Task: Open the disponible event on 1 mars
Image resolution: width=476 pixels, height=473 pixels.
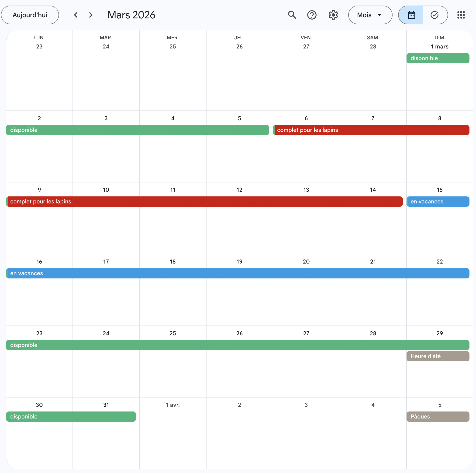Action: 438,58
